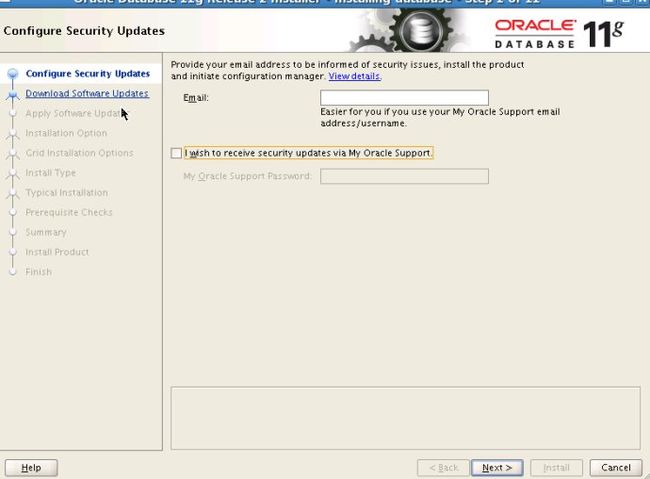Tick the 'I wish to receive security updates' checkbox
Screen dimensions: 650x479
tap(176, 153)
